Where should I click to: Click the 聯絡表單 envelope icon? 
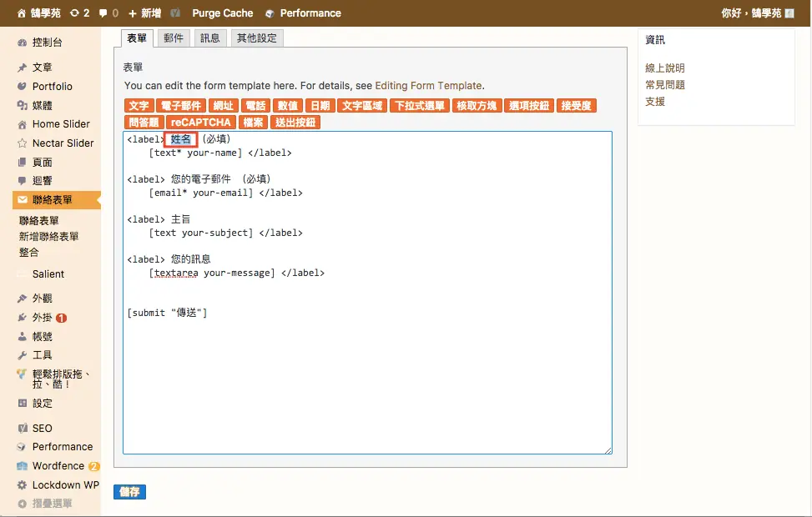(x=23, y=200)
